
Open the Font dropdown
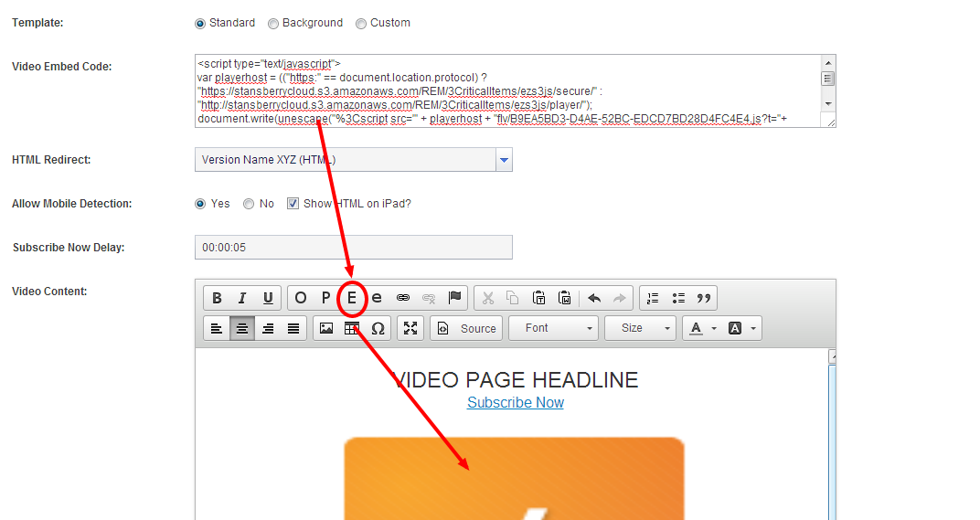(554, 328)
